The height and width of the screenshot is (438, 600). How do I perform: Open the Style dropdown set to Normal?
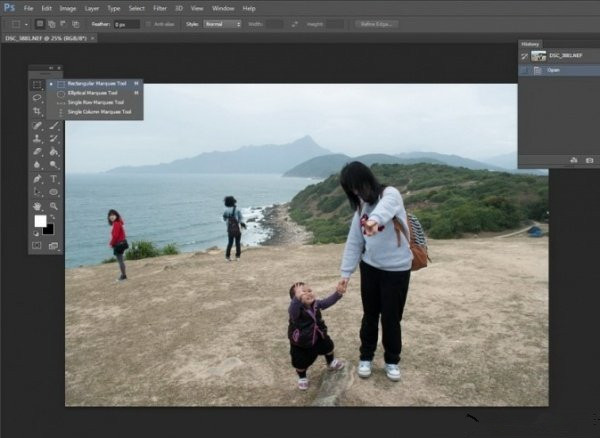pos(222,24)
